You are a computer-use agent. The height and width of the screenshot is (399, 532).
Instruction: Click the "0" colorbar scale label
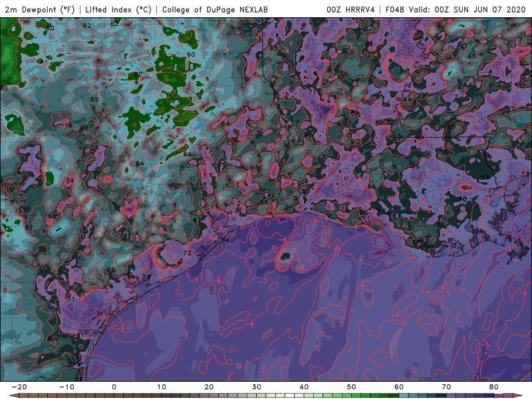tap(114, 387)
